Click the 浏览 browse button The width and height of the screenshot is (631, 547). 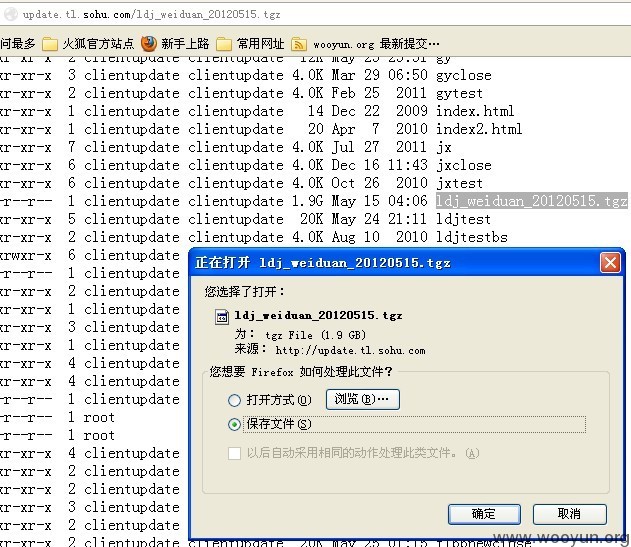pyautogui.click(x=363, y=399)
